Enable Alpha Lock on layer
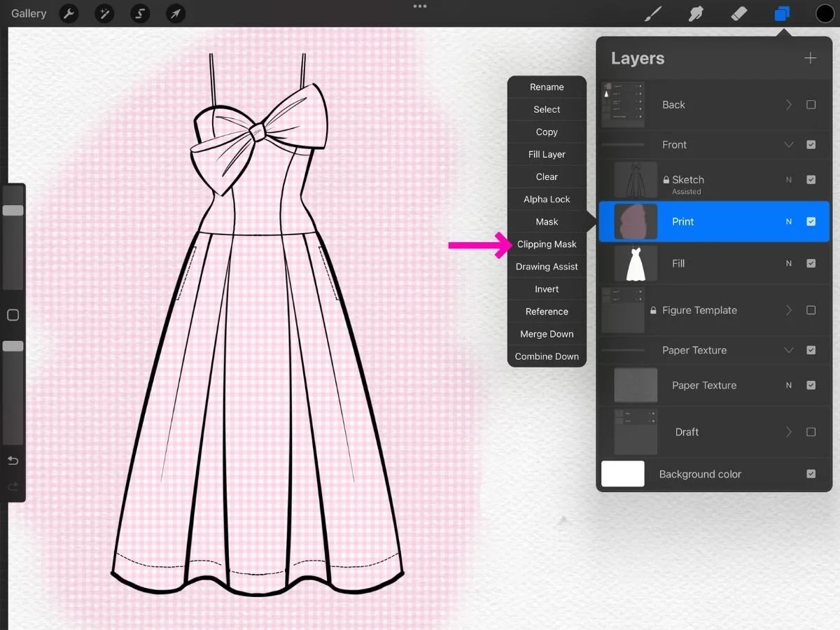 coord(547,199)
